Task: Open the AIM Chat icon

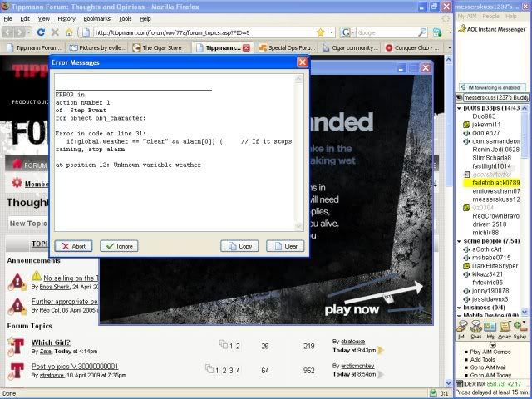Action: [x=476, y=327]
